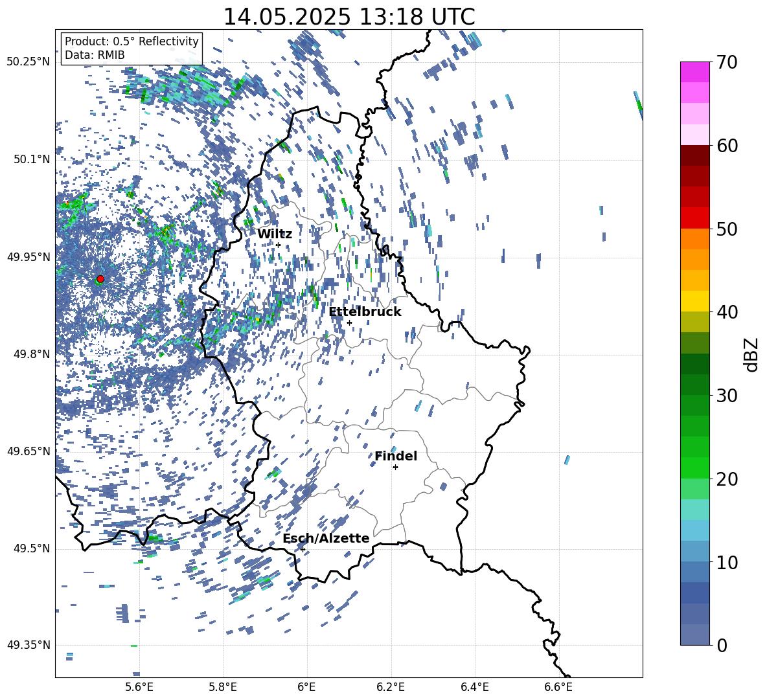Click the 49.95°N latitude label
Viewport: 767px width, 700px height.
29,257
